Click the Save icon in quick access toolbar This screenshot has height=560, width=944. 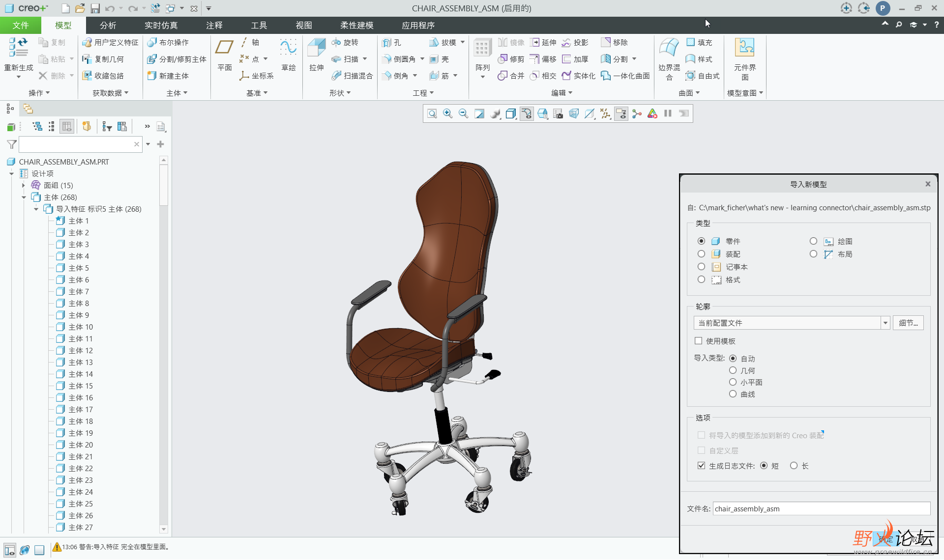click(95, 8)
